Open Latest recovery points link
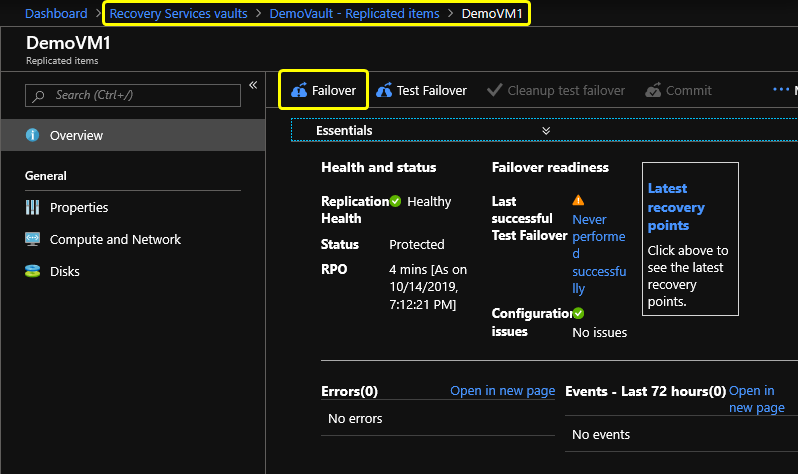 pyautogui.click(x=676, y=207)
